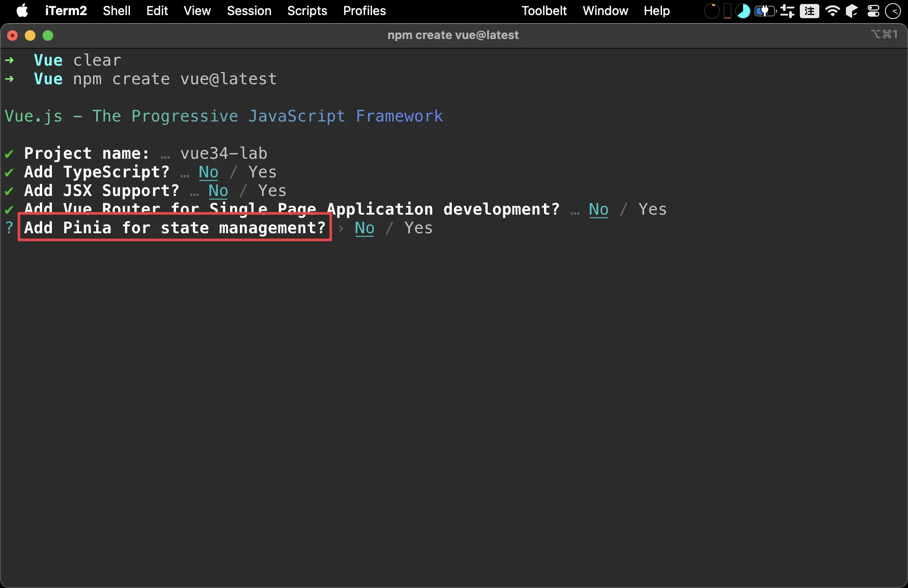Click the window title 'npm create vue@latest'
The image size is (908, 588).
coord(453,35)
